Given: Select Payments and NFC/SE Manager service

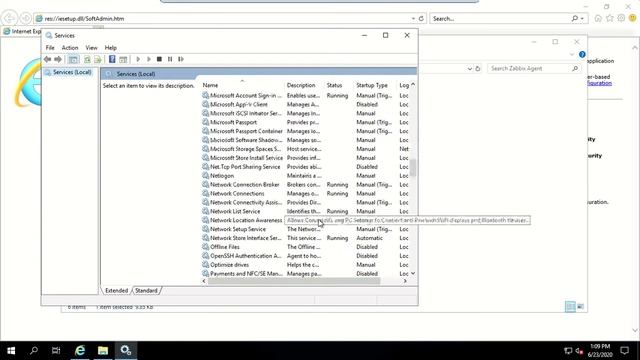Looking at the screenshot, I should (305, 274).
